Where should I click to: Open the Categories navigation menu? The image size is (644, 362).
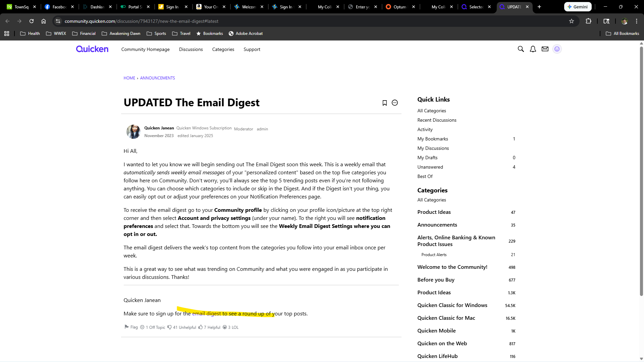click(223, 49)
